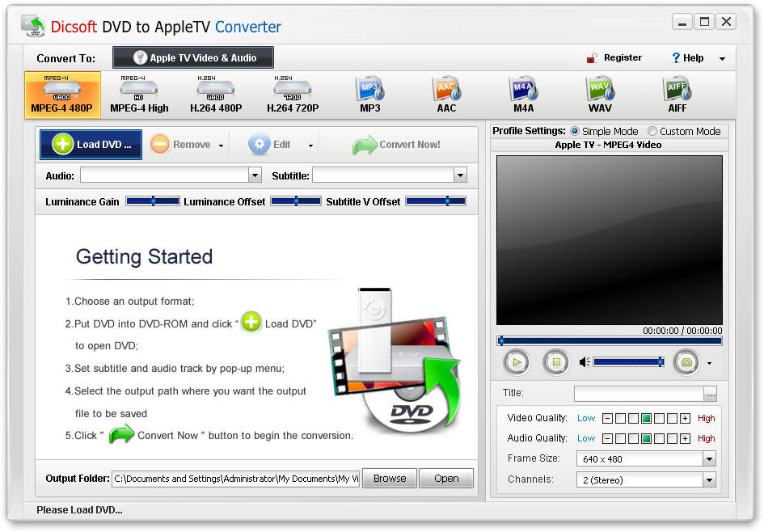
Task: Click the Remove button
Action: tap(180, 145)
